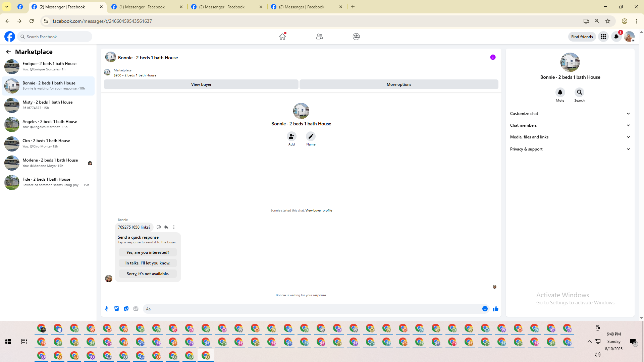Click the GIF picker icon
This screenshot has height=362, width=644.
click(x=136, y=309)
